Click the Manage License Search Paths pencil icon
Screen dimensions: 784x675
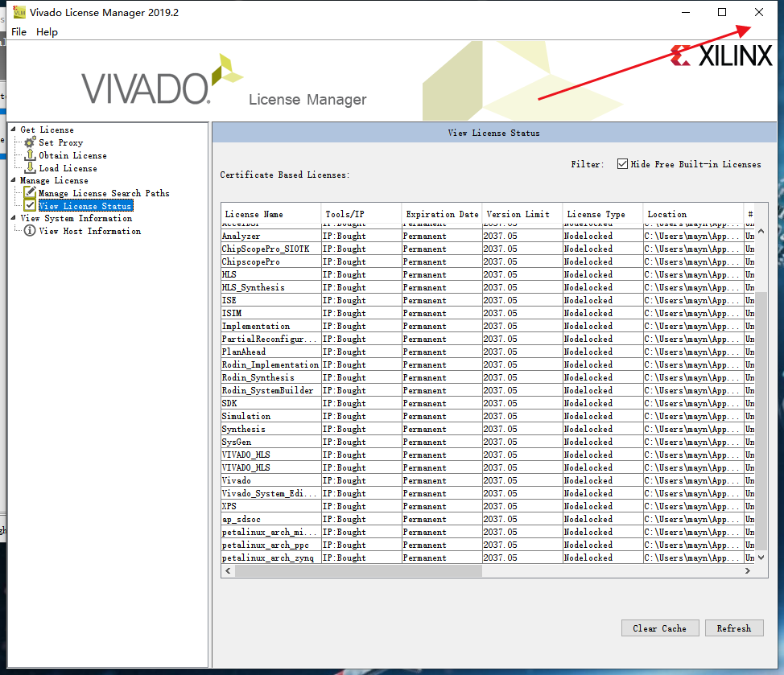30,192
